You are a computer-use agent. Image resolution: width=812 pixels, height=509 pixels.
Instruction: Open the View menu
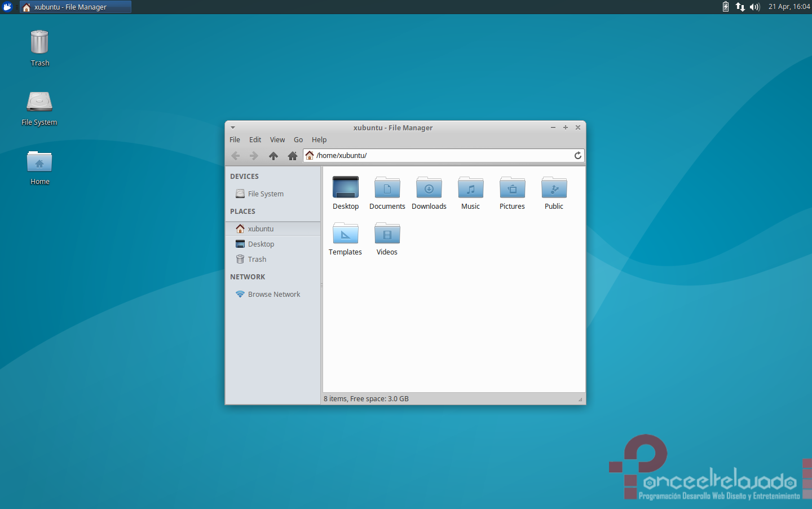(x=277, y=140)
